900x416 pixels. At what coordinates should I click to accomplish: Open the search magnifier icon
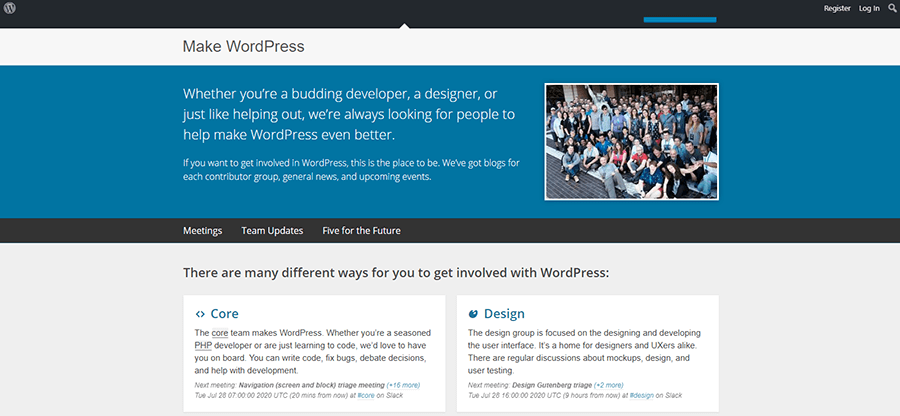coord(892,8)
